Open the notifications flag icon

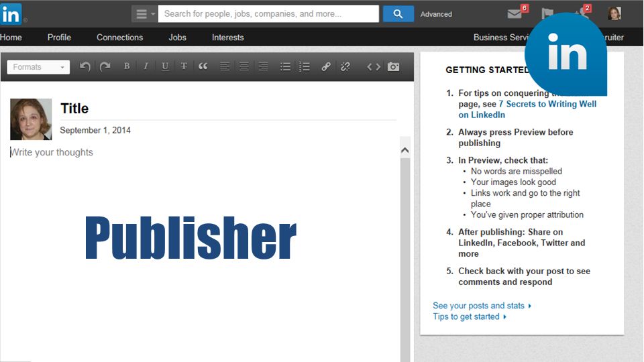(x=547, y=14)
